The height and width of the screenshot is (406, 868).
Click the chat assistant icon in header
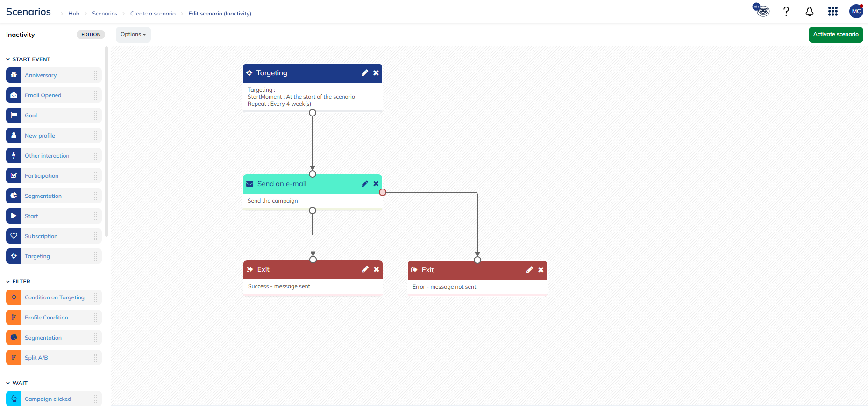pos(762,10)
